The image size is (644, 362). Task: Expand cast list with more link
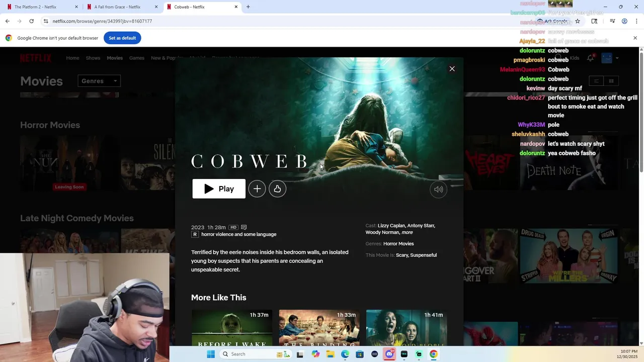pos(407,232)
